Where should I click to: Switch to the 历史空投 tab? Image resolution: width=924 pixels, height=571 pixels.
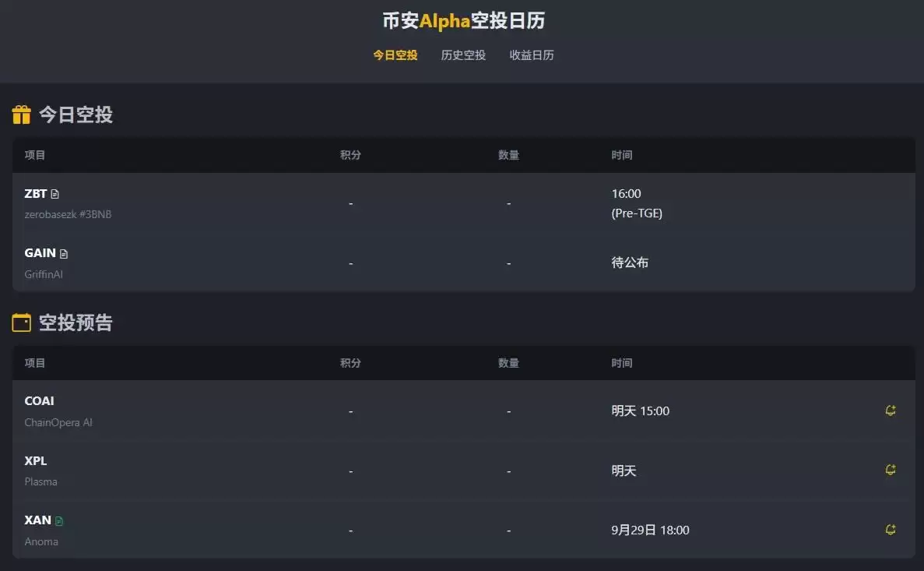point(463,55)
